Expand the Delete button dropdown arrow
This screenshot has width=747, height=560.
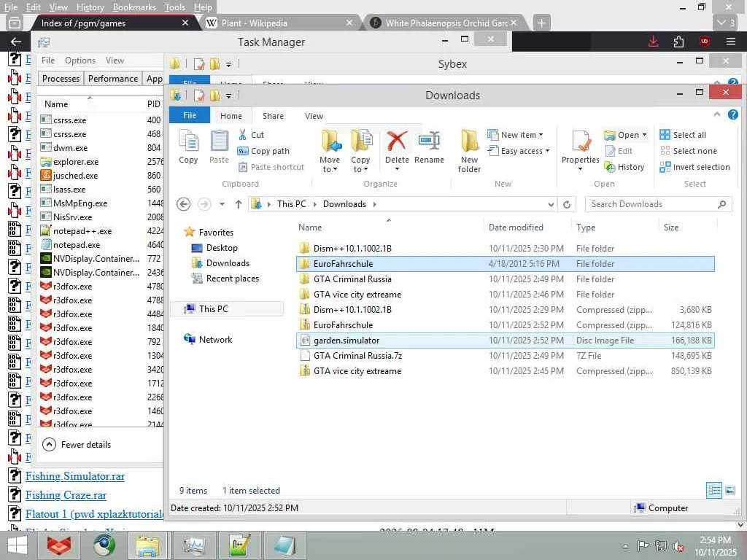click(397, 169)
